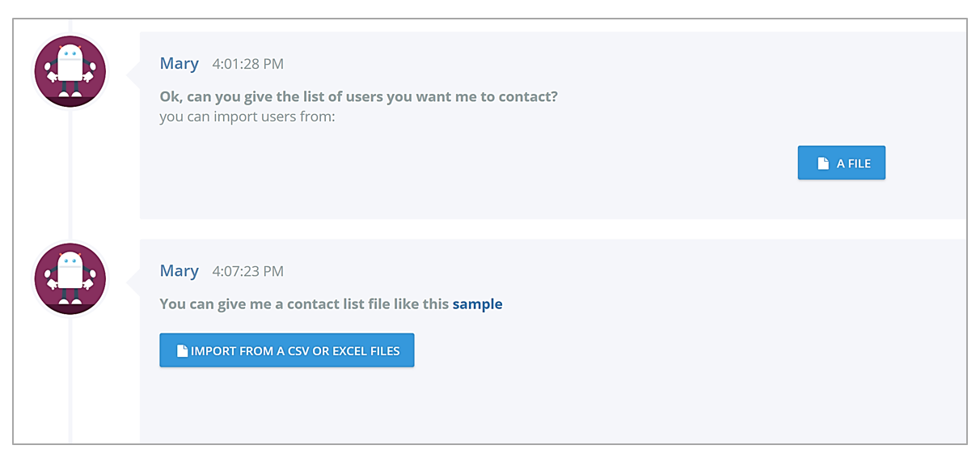This screenshot has height=458, width=980.
Task: Click the 4:07:23 PM timestamp
Action: point(248,271)
